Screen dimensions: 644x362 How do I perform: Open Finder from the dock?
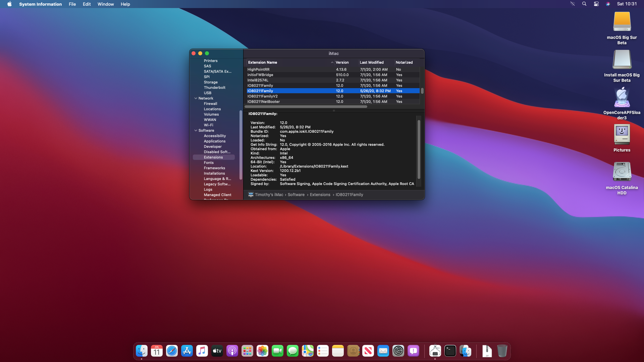click(142, 351)
